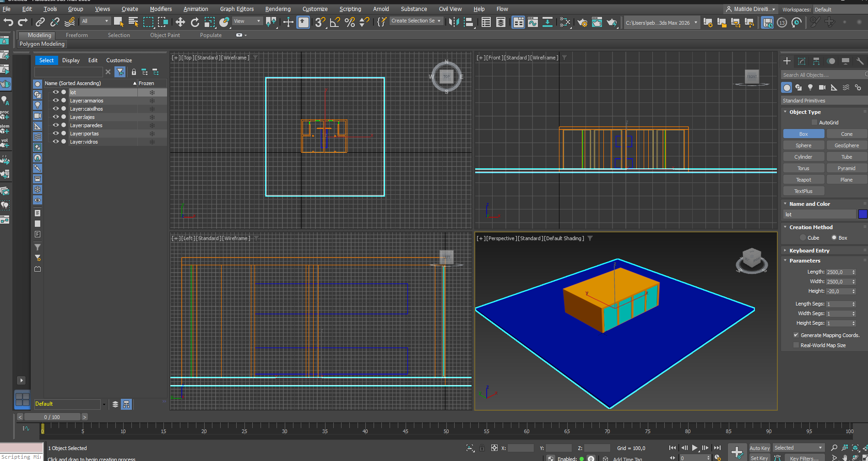Viewport: 868px width, 461px height.
Task: Select the Rotate transform tool
Action: 195,22
